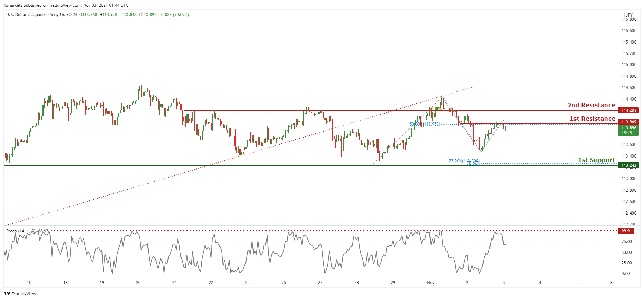Click the 113.600 price axis label
The height and width of the screenshot is (300, 644).
[629, 145]
